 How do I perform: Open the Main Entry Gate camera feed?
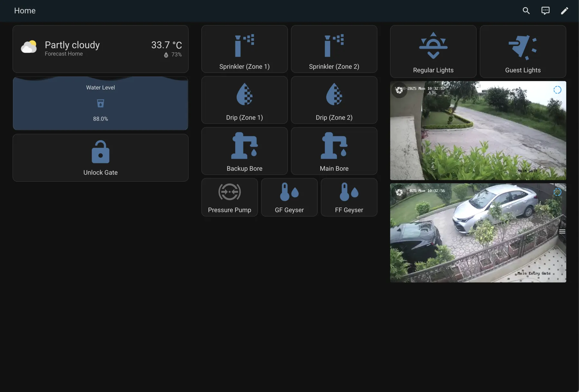click(x=478, y=233)
